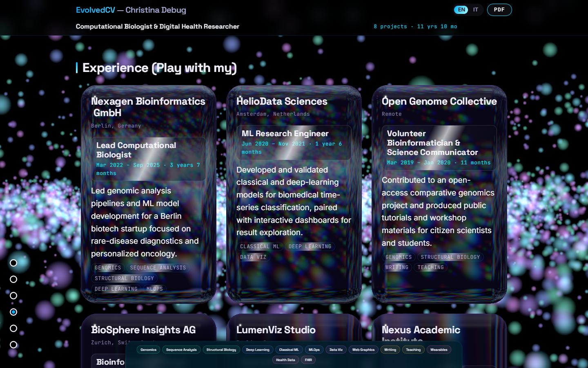Viewport: 588px width, 368px height.
Task: Toggle the Genomics chip in the bottom filter bar
Action: tap(149, 350)
